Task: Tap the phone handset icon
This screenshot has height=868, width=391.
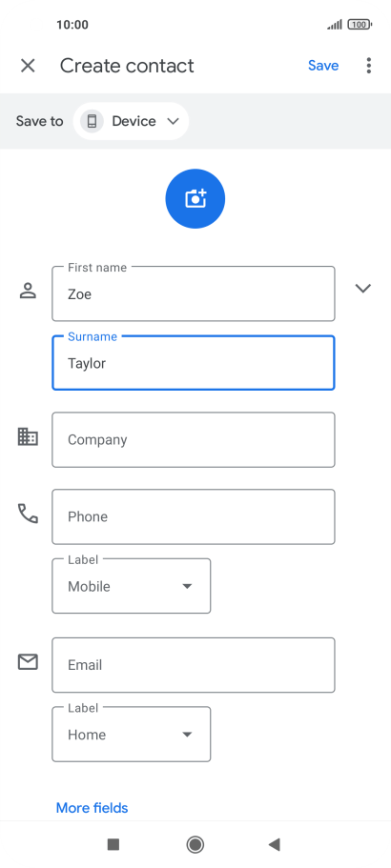Action: tap(28, 514)
